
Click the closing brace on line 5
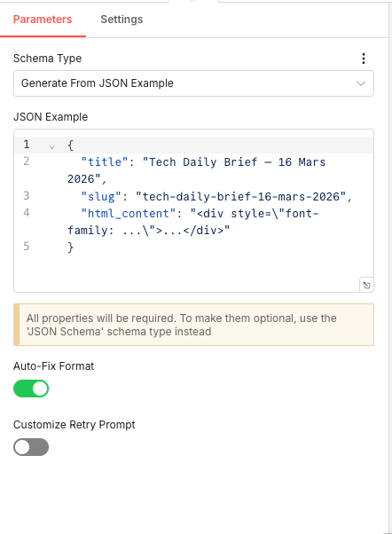point(70,247)
